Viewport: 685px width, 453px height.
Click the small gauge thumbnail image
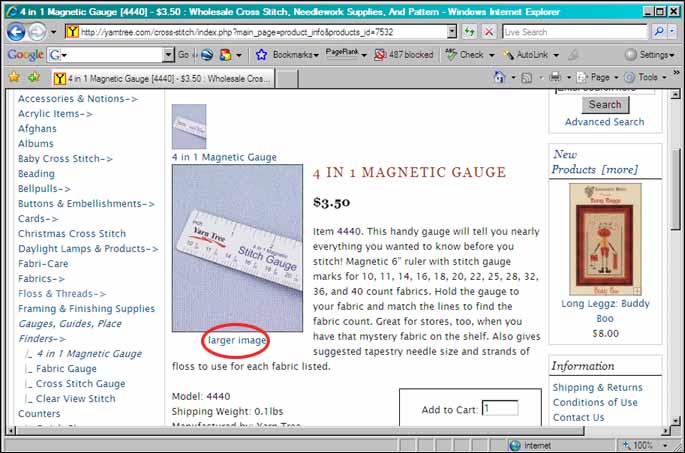(189, 126)
